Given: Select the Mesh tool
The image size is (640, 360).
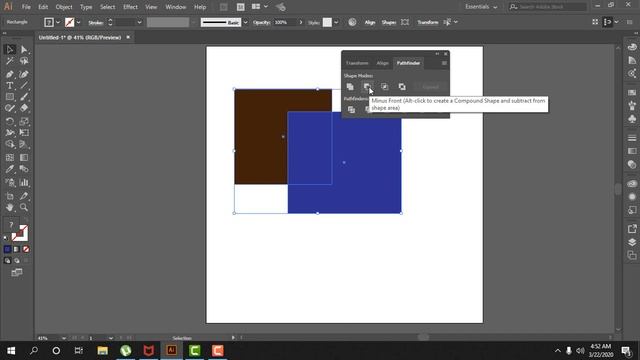Looking at the screenshot, I should click(x=10, y=158).
